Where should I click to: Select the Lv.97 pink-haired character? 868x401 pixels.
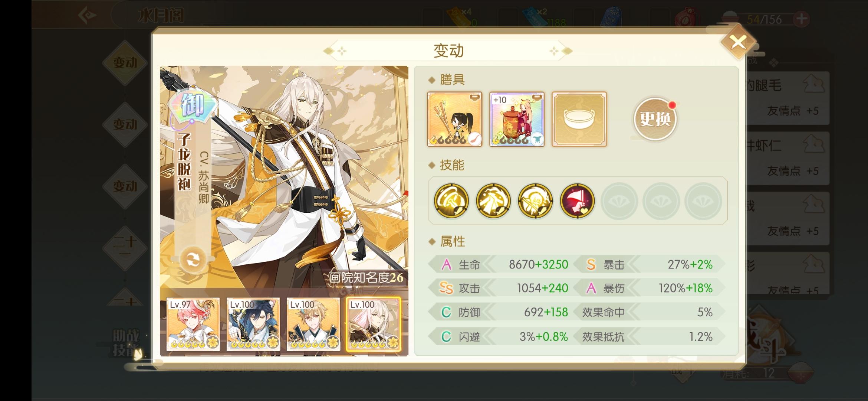click(x=193, y=324)
